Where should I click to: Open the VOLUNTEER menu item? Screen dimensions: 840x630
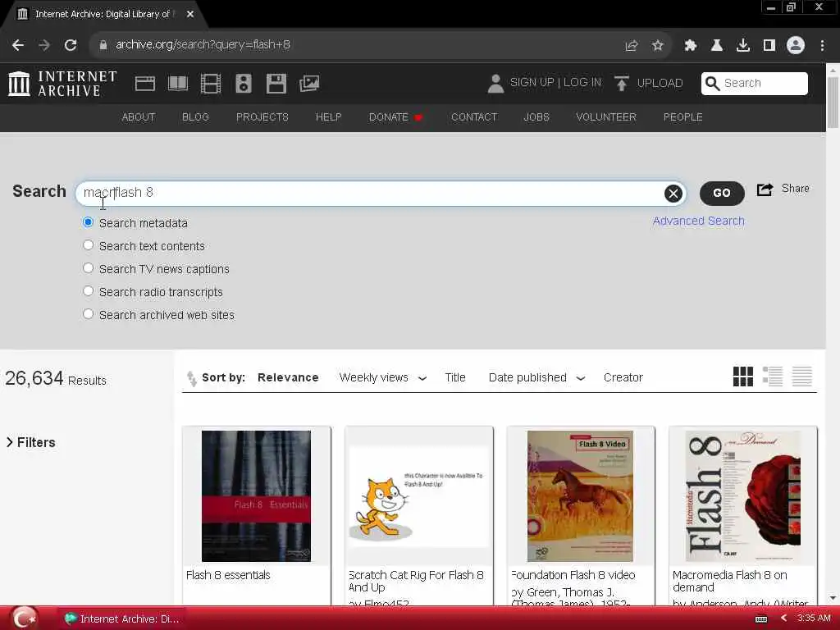click(x=606, y=117)
